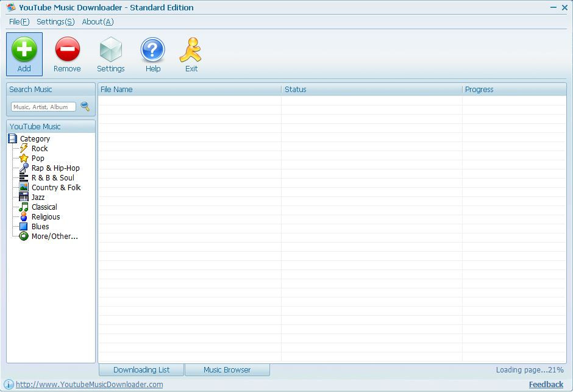Switch to the Downloading List tab
This screenshot has height=392, width=573.
[141, 369]
